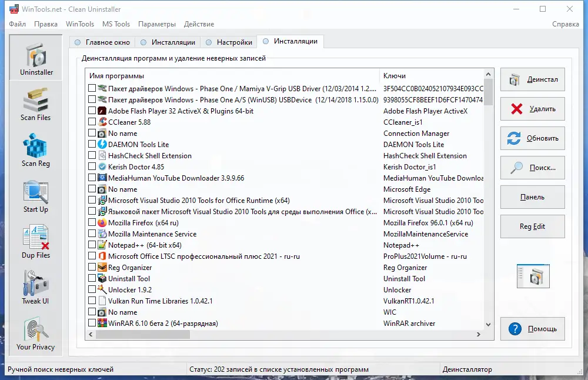This screenshot has height=380, width=588.
Task: Click the left arrow of horizontal scrollbar
Action: [91, 334]
